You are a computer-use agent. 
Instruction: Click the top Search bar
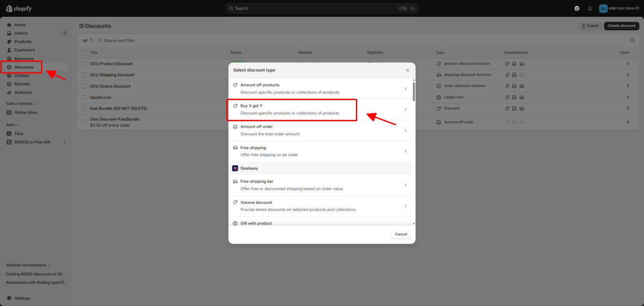[x=322, y=8]
